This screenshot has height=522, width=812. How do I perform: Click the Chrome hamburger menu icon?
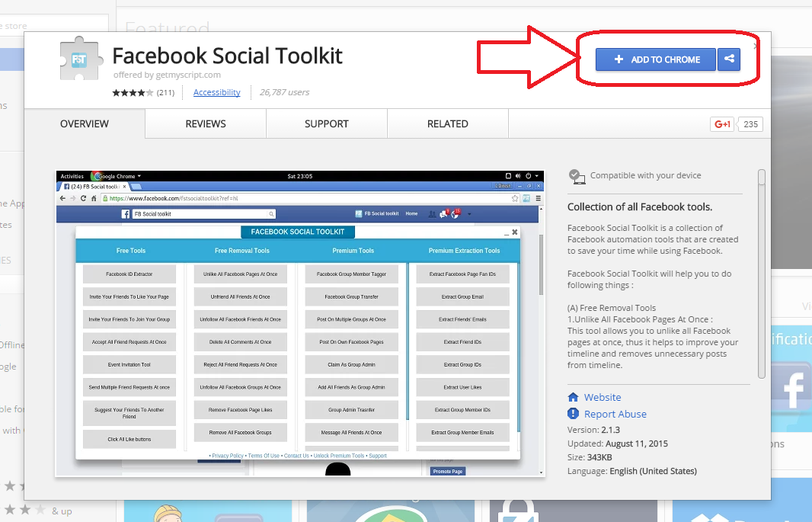point(538,198)
